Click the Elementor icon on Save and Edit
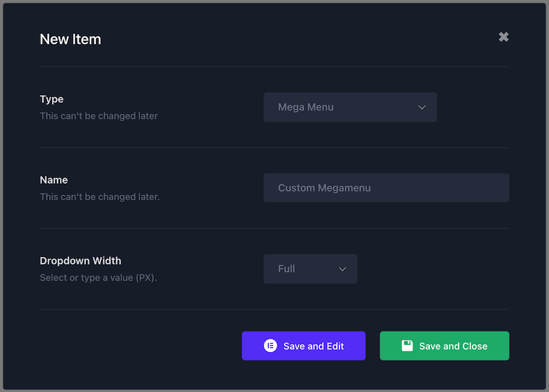This screenshot has width=549, height=392. pyautogui.click(x=270, y=346)
